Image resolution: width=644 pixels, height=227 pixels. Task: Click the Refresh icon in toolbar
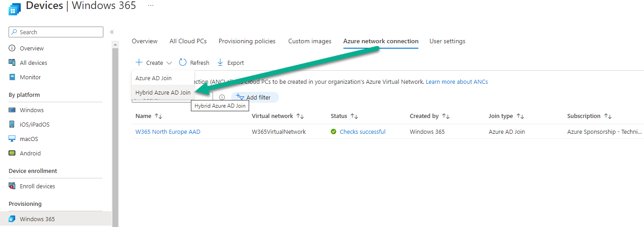(x=183, y=63)
